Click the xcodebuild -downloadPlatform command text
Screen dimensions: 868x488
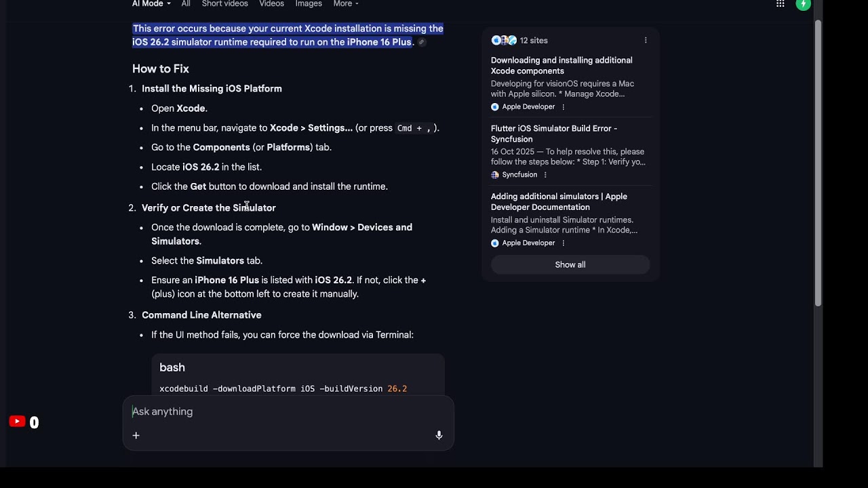(x=283, y=389)
